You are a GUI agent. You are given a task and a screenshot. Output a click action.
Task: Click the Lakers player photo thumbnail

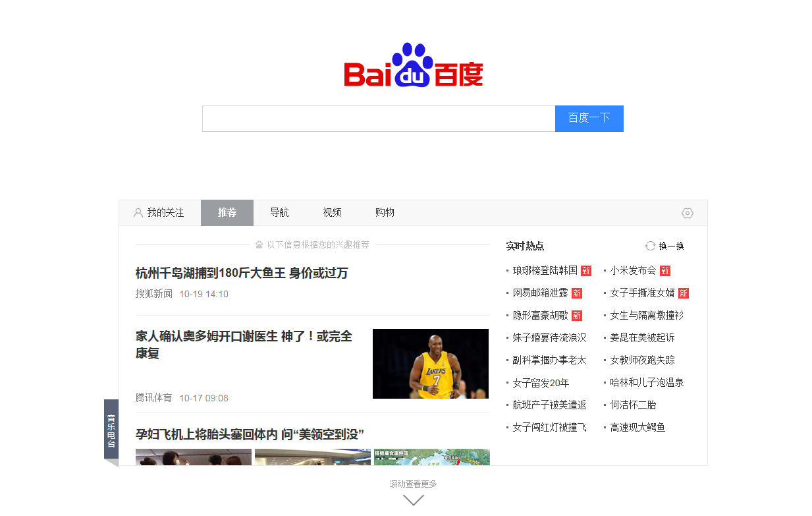point(430,363)
